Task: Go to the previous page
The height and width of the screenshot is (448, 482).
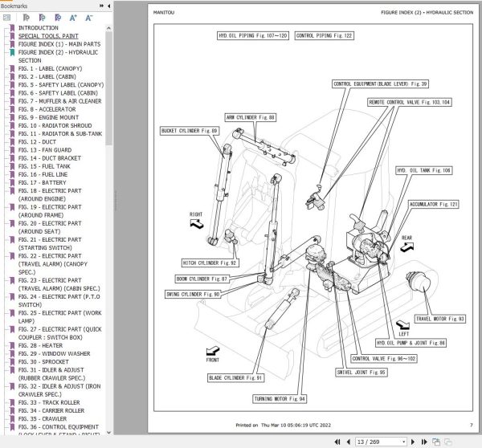Action: click(349, 442)
